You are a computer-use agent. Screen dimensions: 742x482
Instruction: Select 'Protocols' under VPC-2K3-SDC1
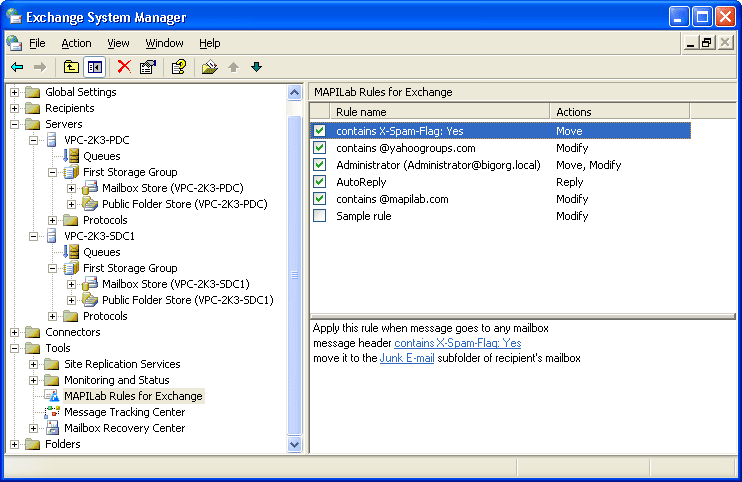click(x=105, y=316)
